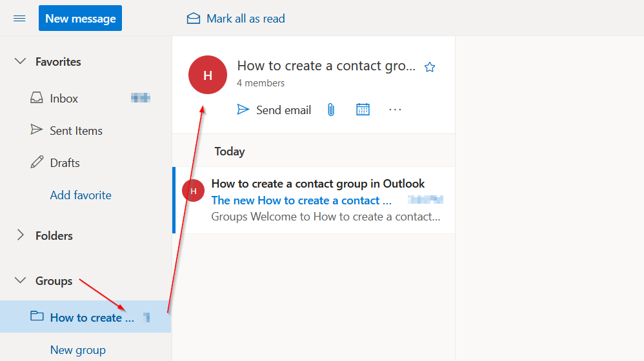Click the 4 members link
The height and width of the screenshot is (361, 644).
tap(261, 83)
